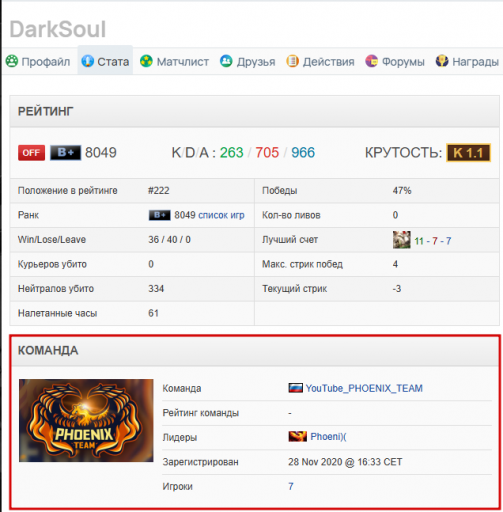Click the 47% Победы value
Image resolution: width=503 pixels, height=512 pixels.
pos(402,191)
